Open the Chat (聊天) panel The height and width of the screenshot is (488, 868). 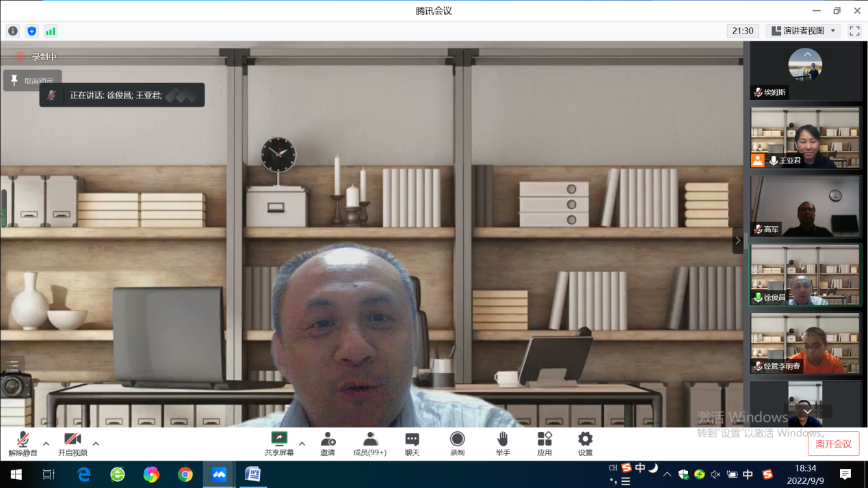412,439
